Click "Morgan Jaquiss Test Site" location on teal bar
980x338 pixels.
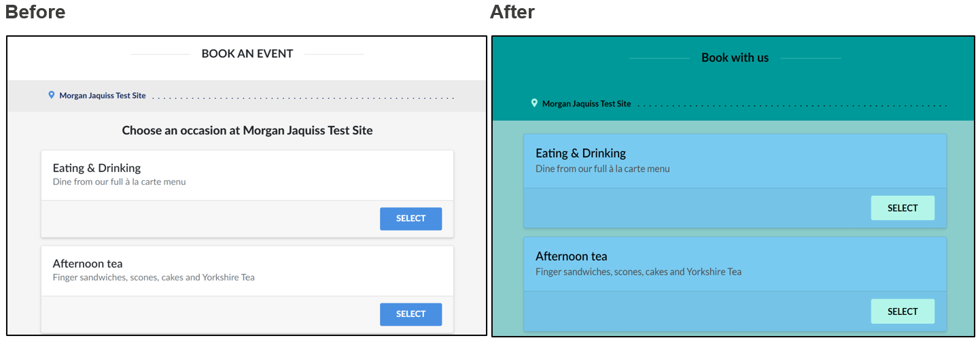(x=587, y=104)
